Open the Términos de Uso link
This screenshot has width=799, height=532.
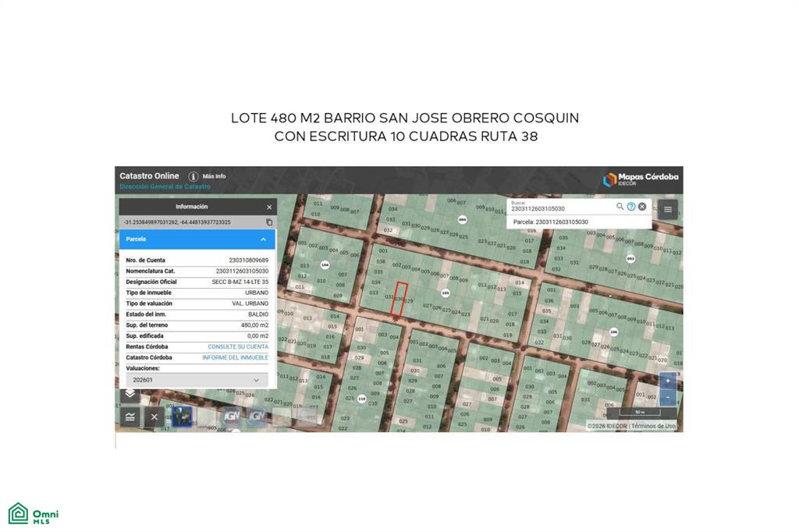(653, 426)
